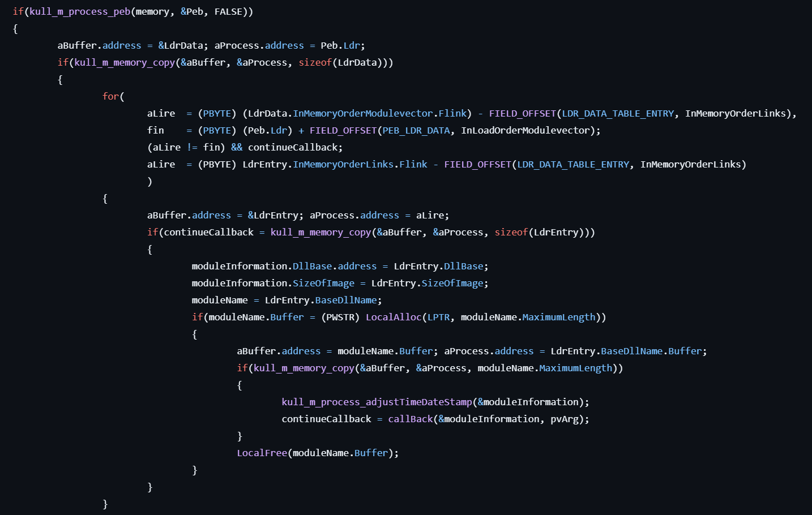Select InMemoryOrderModulevector member text
This screenshot has width=812, height=515.
click(x=363, y=113)
